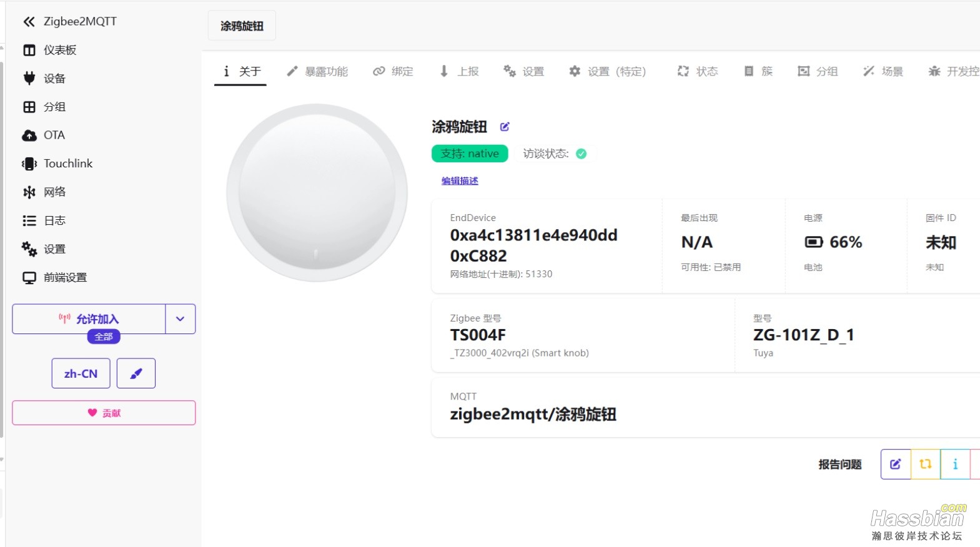Click the cyan info icon button

click(x=954, y=464)
